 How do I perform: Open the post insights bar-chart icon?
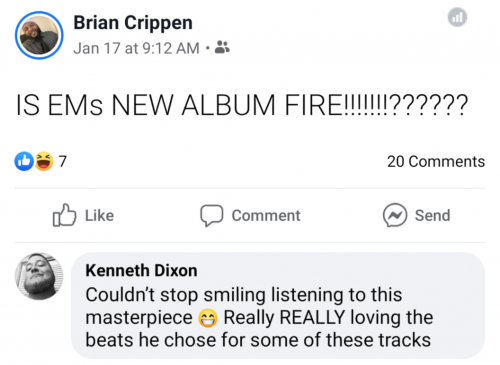tap(457, 17)
